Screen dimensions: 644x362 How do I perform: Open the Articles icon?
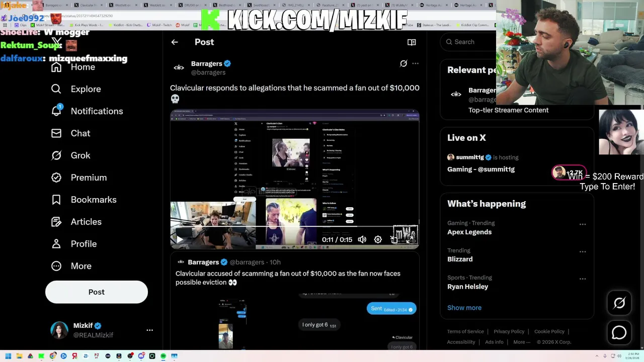tap(56, 222)
